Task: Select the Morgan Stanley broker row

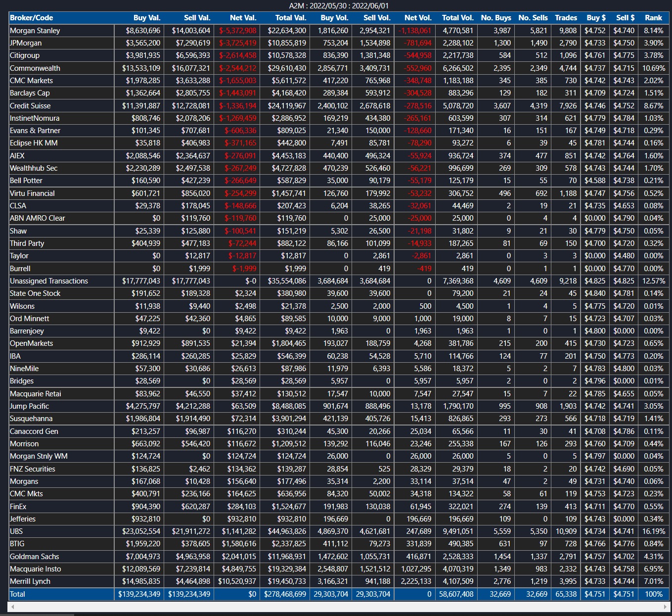Action: [339, 31]
